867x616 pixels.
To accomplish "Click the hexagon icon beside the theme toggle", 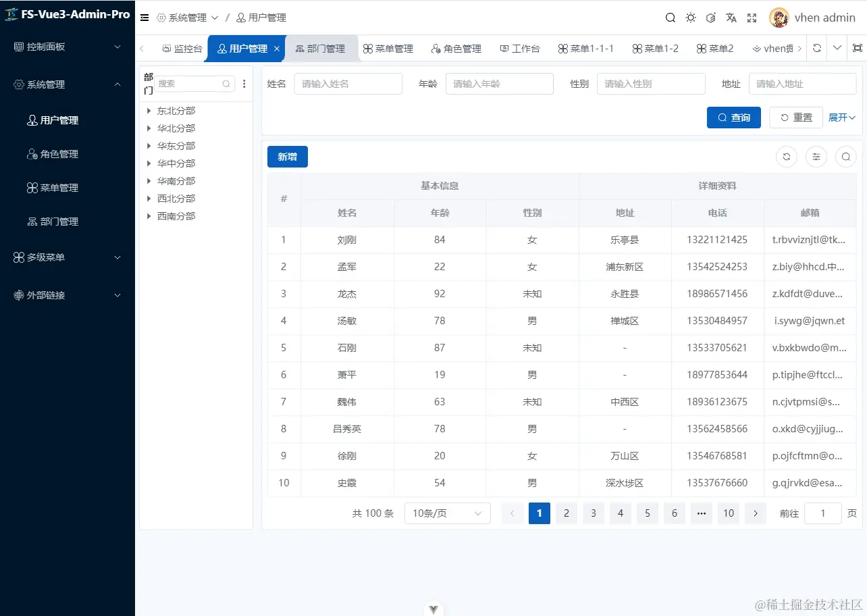I will click(x=710, y=18).
